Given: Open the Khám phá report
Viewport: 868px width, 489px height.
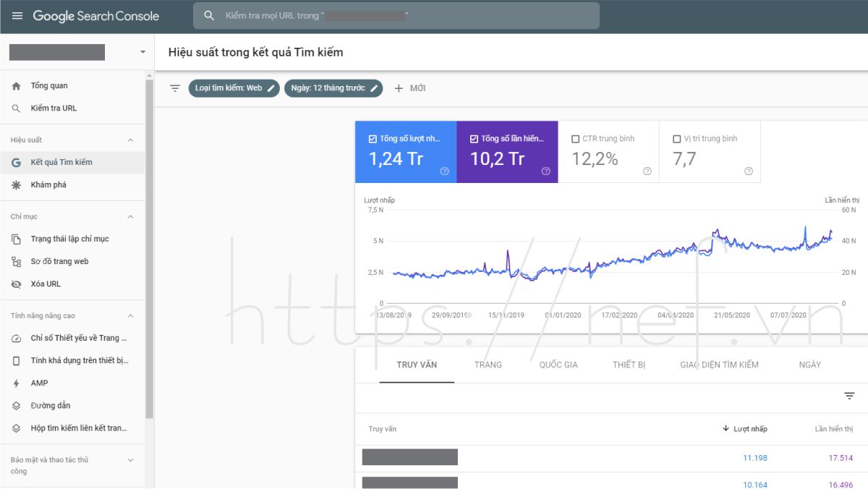Looking at the screenshot, I should [x=48, y=185].
